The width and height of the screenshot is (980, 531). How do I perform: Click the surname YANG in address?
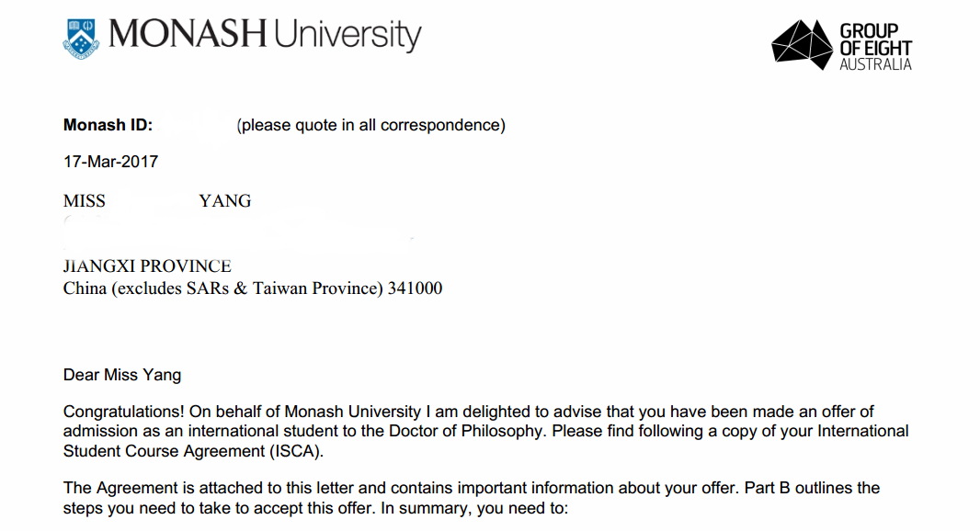click(x=225, y=201)
